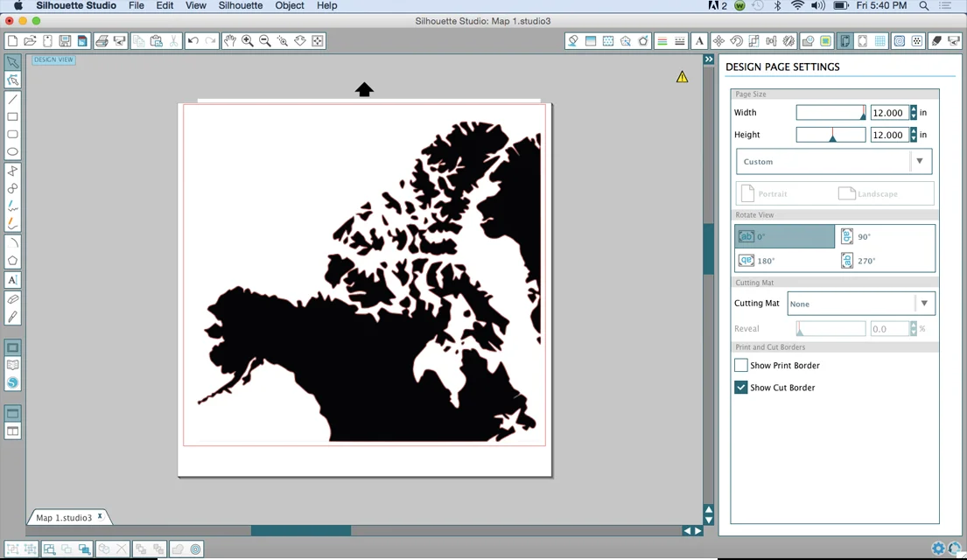Click the settings gear at bottom right
Viewport: 967px width, 560px height.
(939, 549)
